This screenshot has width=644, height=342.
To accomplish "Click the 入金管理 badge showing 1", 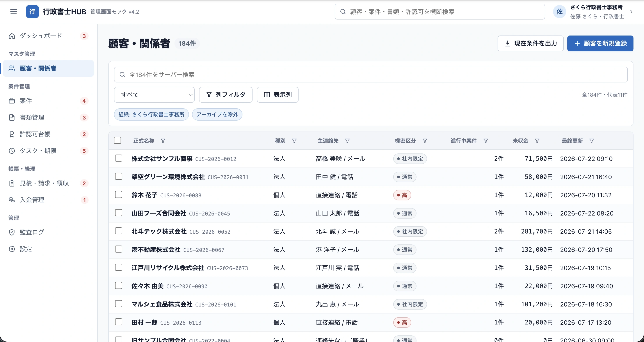I will tap(84, 200).
